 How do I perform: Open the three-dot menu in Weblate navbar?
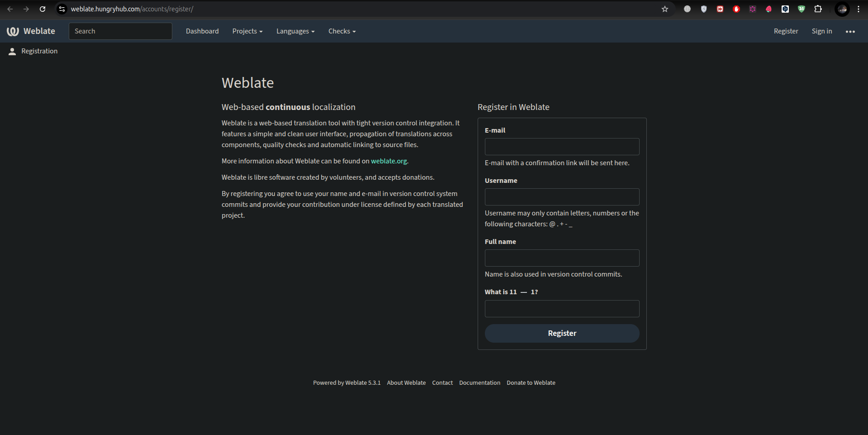click(850, 32)
